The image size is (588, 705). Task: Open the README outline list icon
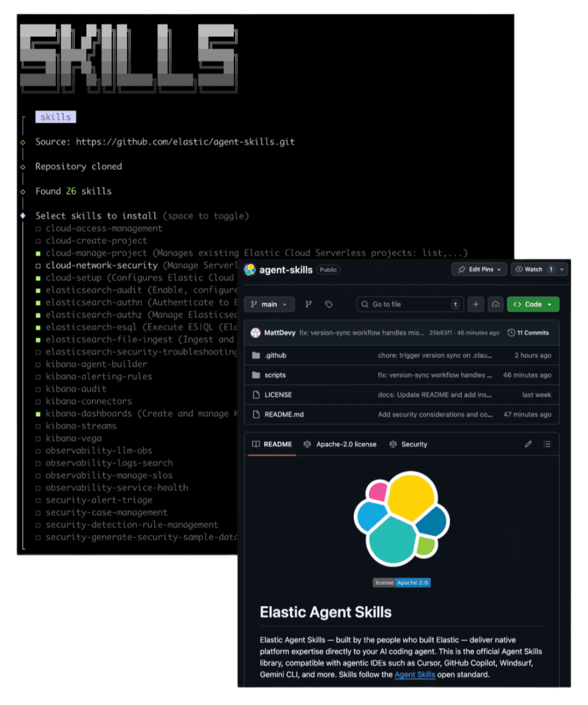pyautogui.click(x=547, y=444)
